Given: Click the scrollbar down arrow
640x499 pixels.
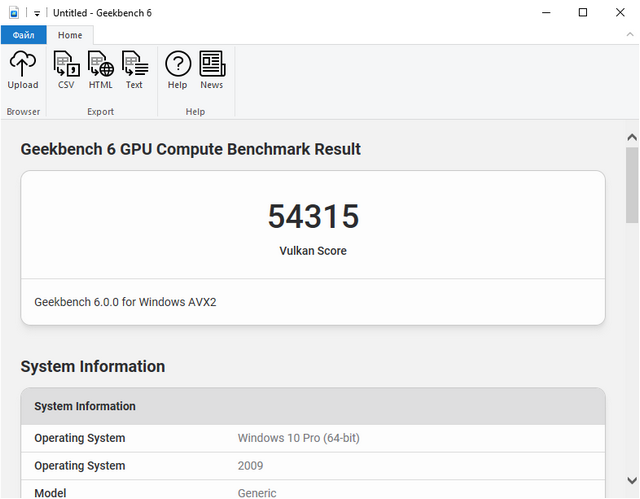Looking at the screenshot, I should point(631,481).
